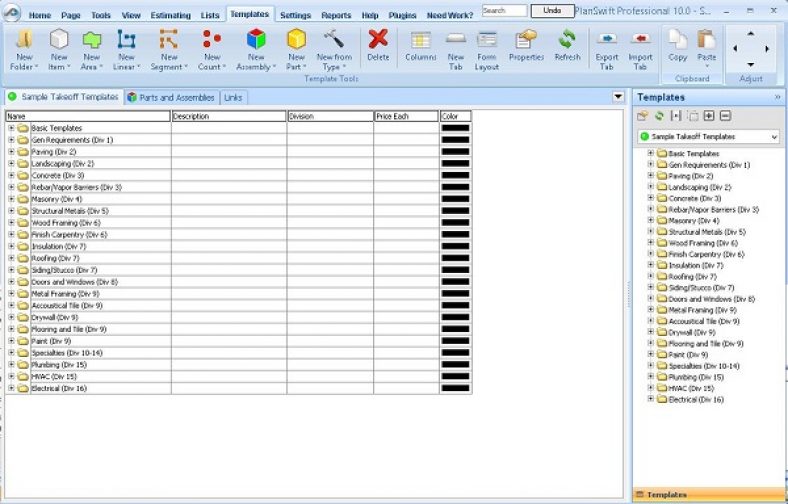Expand Electrical (Div 16) in side panel
This screenshot has height=504, width=788.
[650, 399]
